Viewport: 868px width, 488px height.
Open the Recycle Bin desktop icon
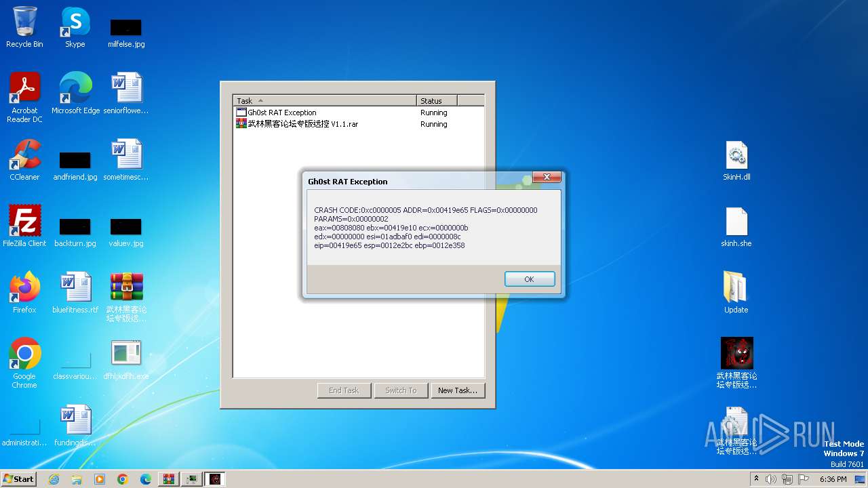click(x=24, y=28)
